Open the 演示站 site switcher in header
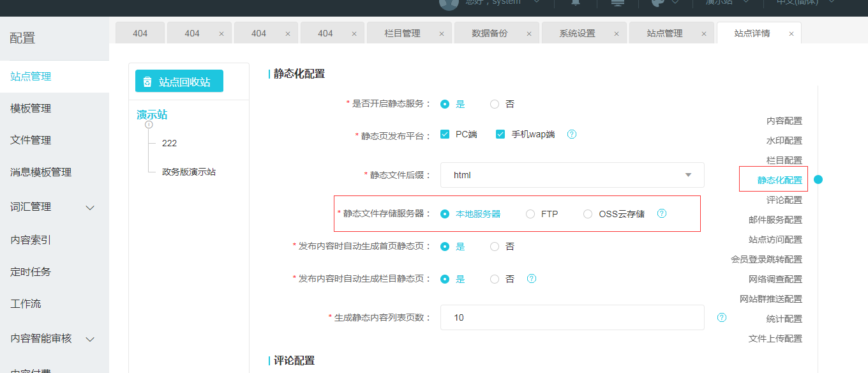 click(727, 3)
